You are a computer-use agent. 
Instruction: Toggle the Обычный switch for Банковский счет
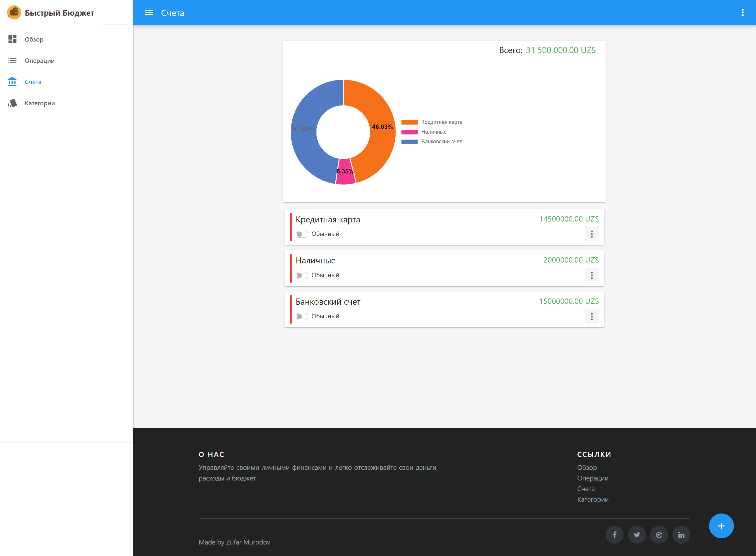click(x=302, y=316)
